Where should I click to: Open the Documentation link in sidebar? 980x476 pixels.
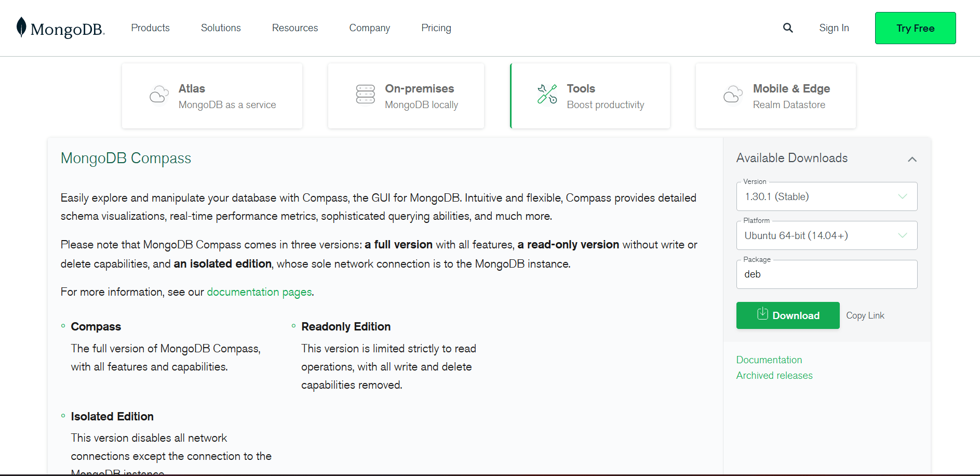pyautogui.click(x=769, y=360)
